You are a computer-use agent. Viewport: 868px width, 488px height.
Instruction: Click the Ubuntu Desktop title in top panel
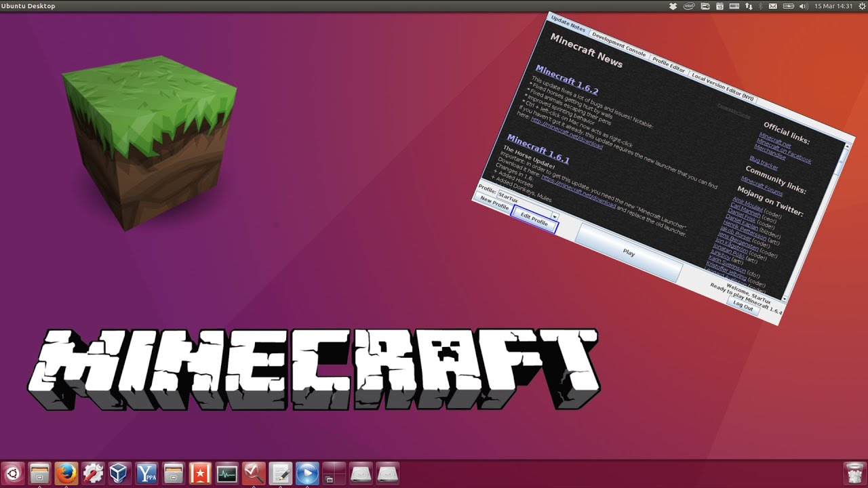pos(28,6)
